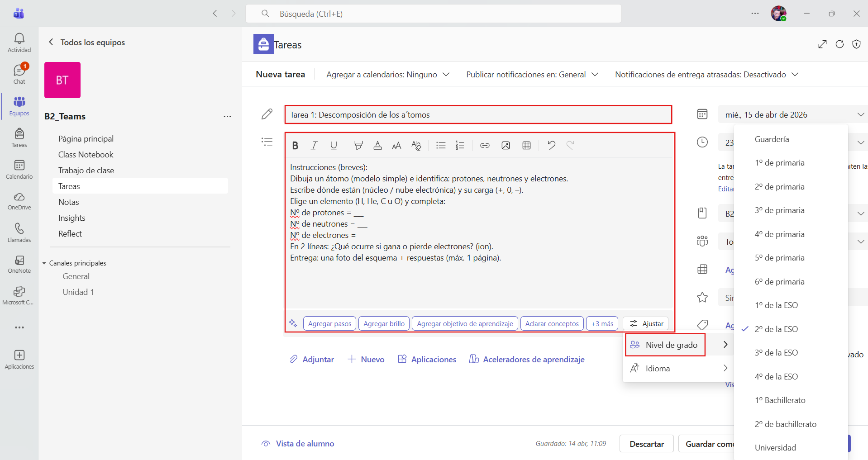Collapse Canales principales section
868x460 pixels.
44,263
